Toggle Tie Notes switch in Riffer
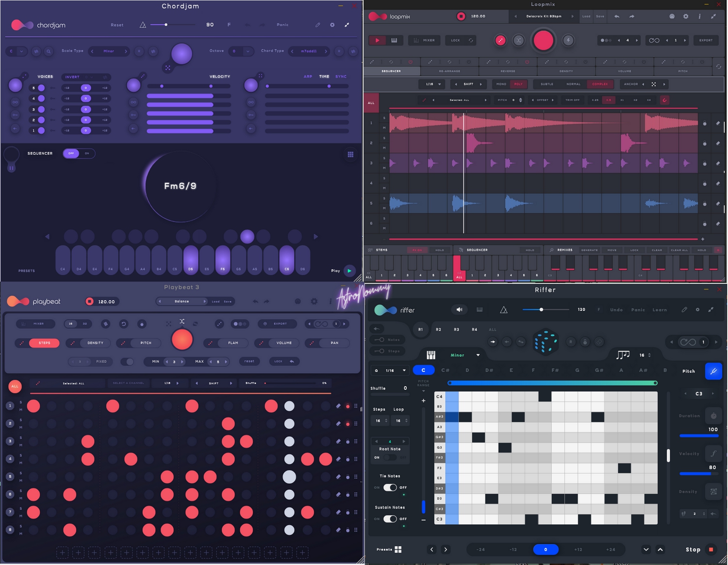Image resolution: width=728 pixels, height=565 pixels. click(x=390, y=487)
